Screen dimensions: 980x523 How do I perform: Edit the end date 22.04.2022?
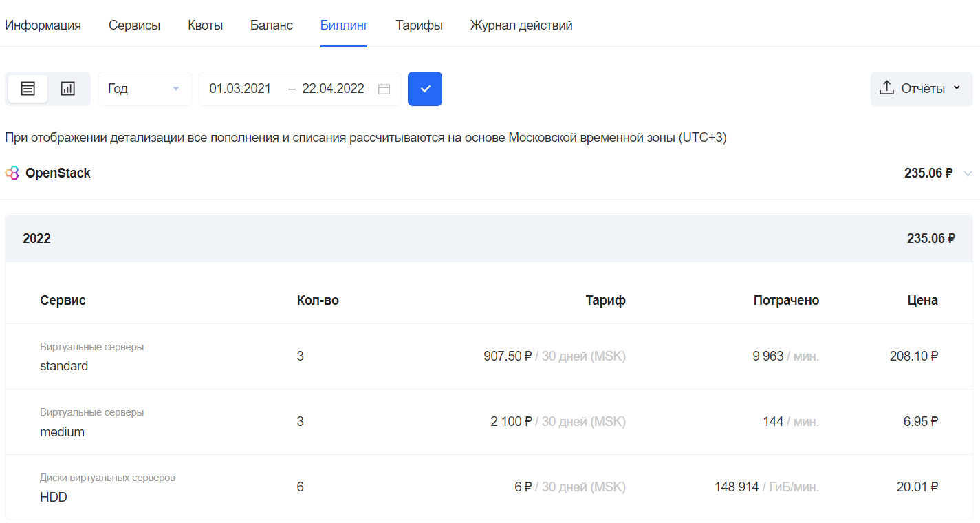(x=333, y=89)
